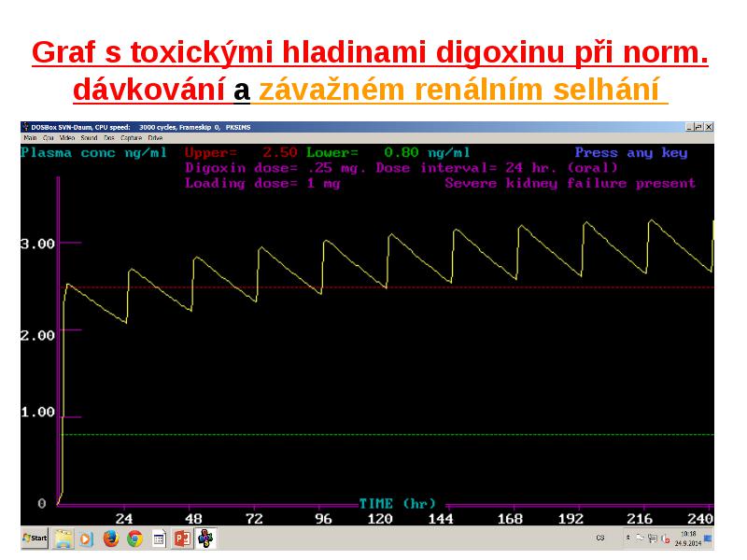Open the Drive menu
Image resolution: width=747 pixels, height=560 pixels.
point(155,138)
